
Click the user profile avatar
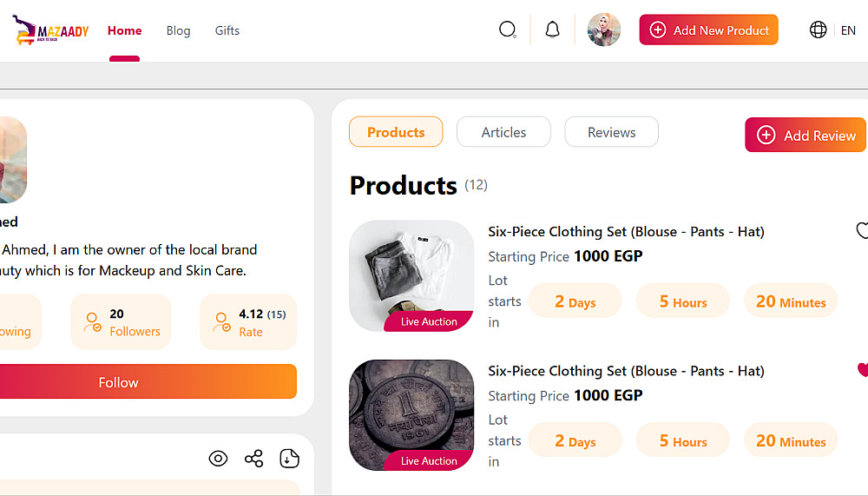pos(604,30)
